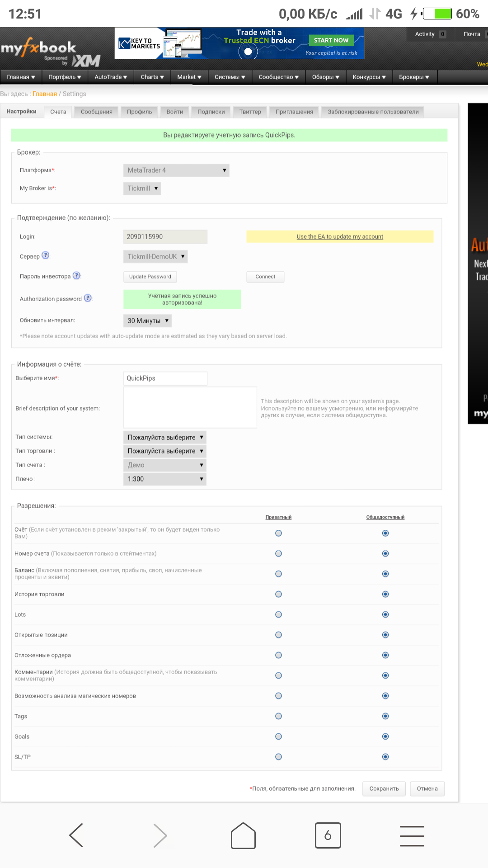Open the Системы nav menu
Image resolution: width=488 pixels, height=868 pixels.
point(230,77)
